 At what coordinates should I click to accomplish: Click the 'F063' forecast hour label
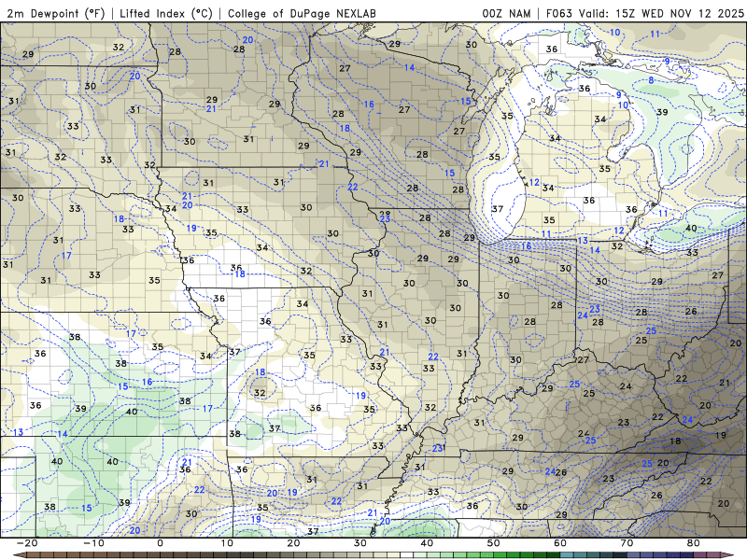click(560, 13)
